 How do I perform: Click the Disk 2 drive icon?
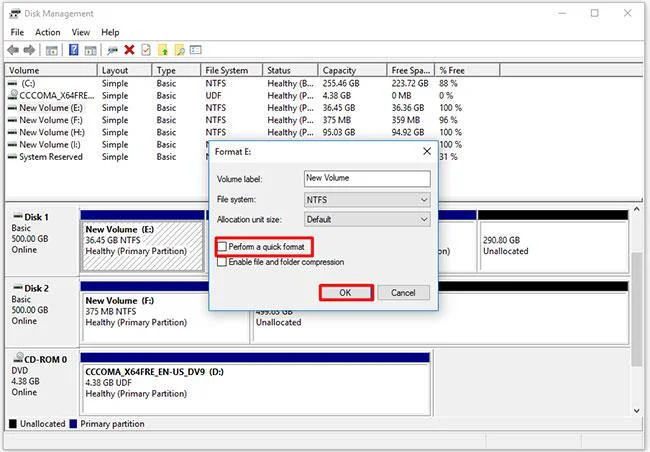point(18,288)
